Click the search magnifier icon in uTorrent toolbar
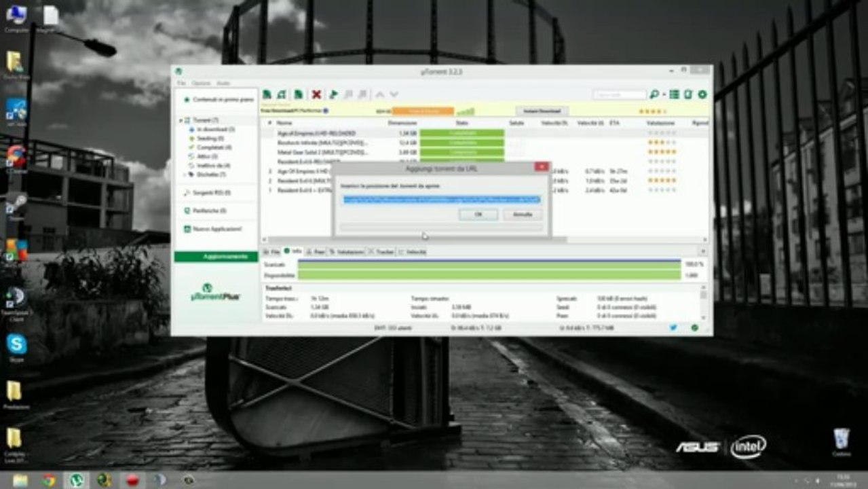The width and height of the screenshot is (868, 489). [x=654, y=94]
